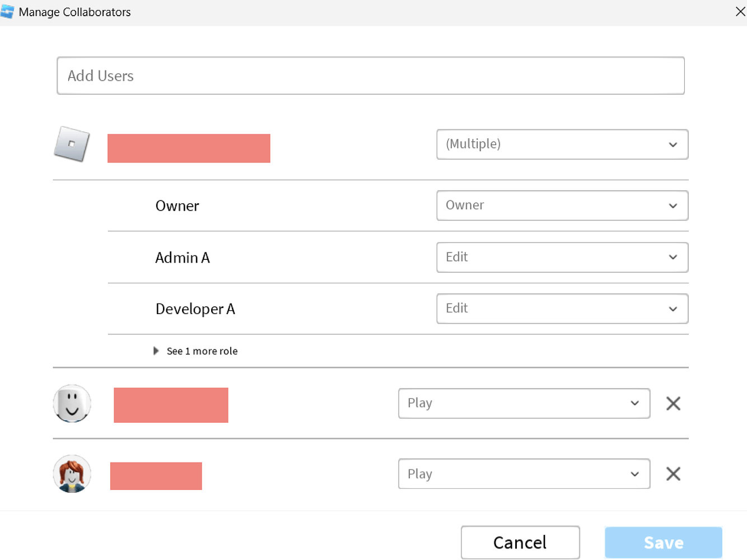Open Play dropdown for smiley-avatar user

coord(524,403)
